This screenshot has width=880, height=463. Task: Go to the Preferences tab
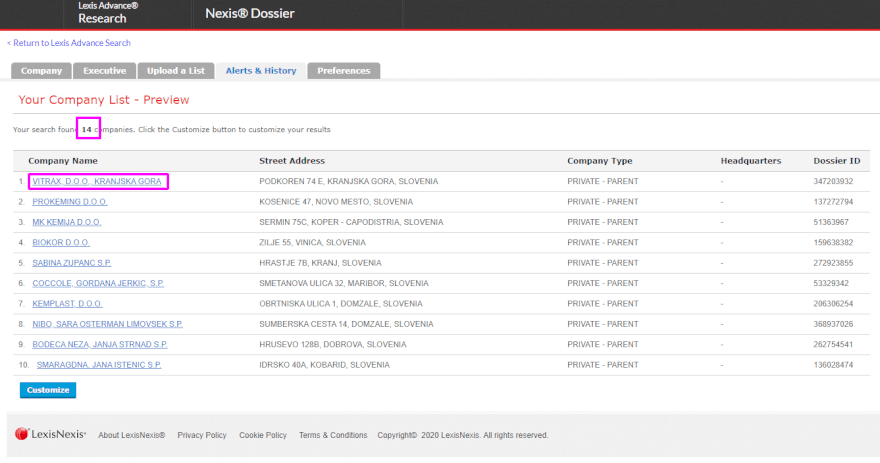click(x=343, y=71)
